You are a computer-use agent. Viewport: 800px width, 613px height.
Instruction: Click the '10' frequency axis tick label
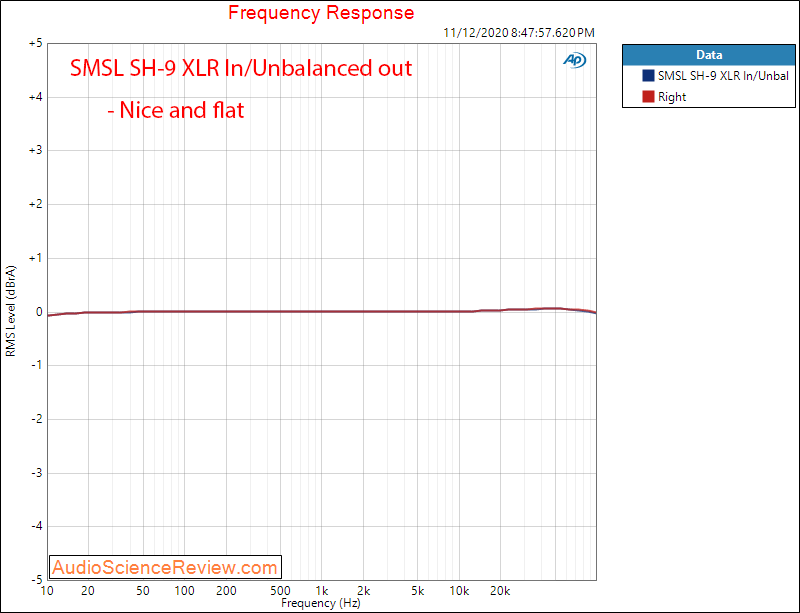(x=47, y=591)
